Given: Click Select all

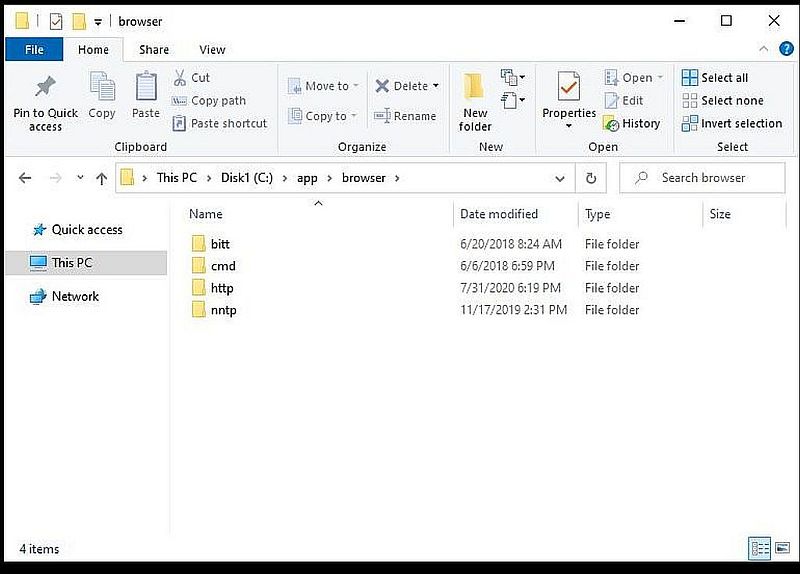Looking at the screenshot, I should 715,78.
